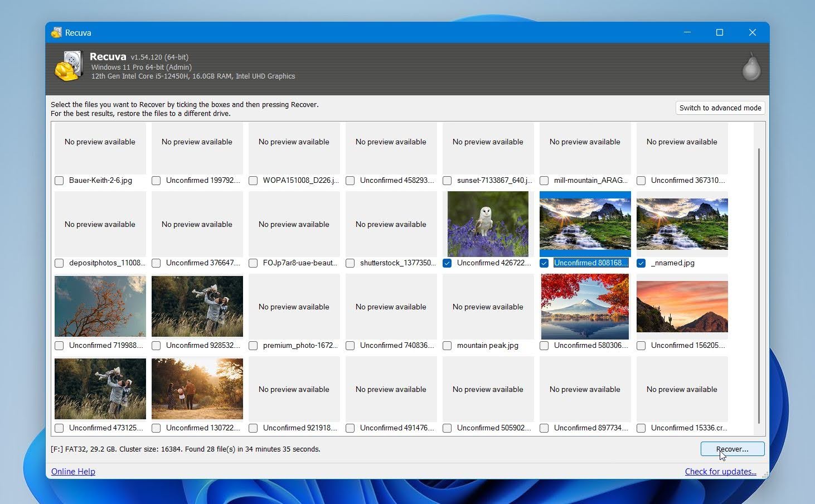Select the Unconfirmed 367310 file name
815x504 pixels.
tap(688, 181)
